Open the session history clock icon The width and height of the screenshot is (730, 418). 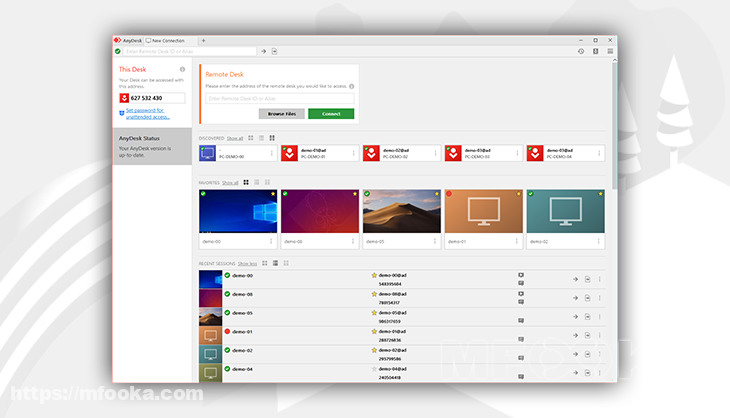click(x=581, y=51)
